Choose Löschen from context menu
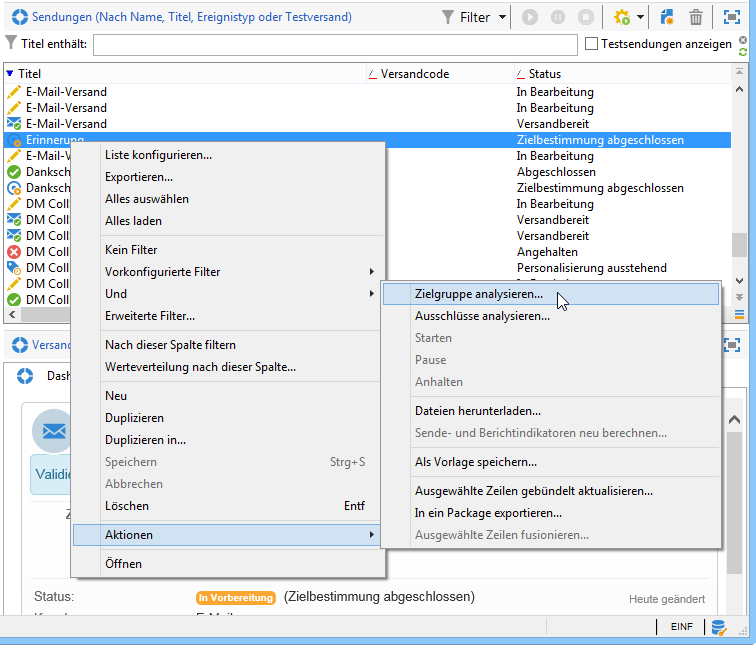The image size is (756, 672). [x=227, y=506]
